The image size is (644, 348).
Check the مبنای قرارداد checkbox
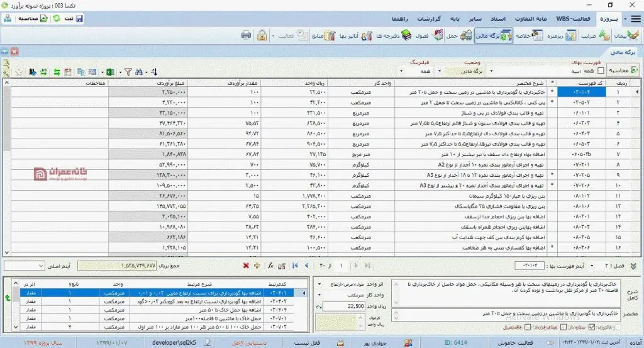[528, 327]
